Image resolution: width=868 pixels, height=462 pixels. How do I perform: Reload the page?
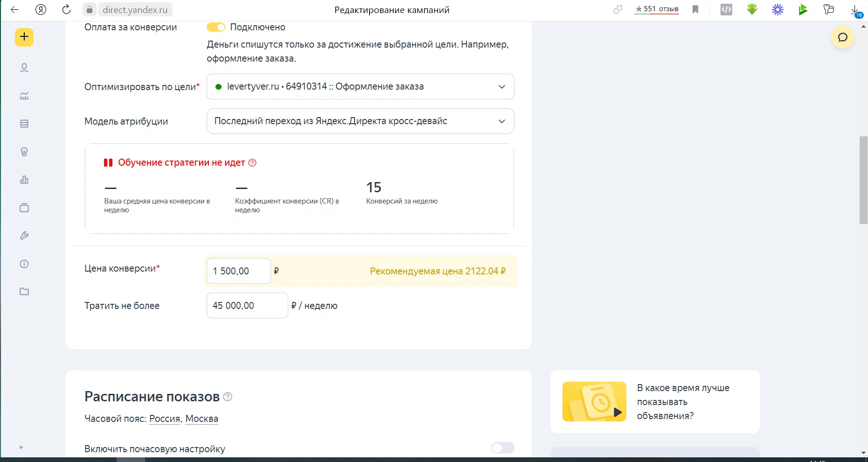(66, 9)
